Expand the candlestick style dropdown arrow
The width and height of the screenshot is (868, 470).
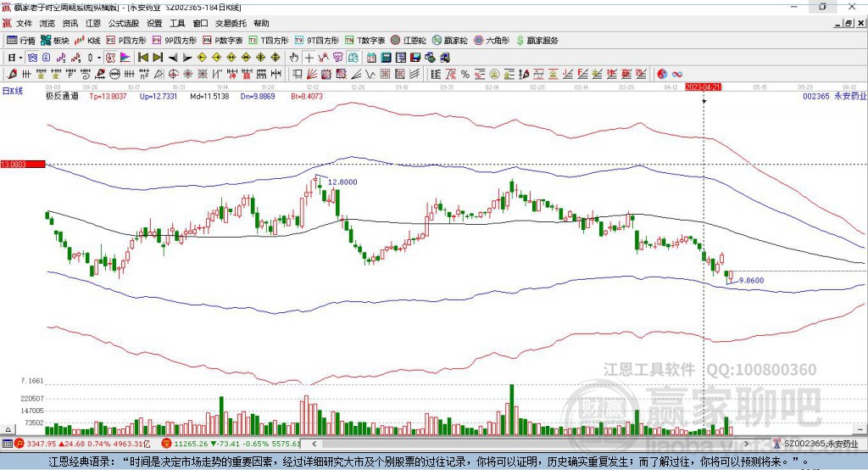(99, 58)
